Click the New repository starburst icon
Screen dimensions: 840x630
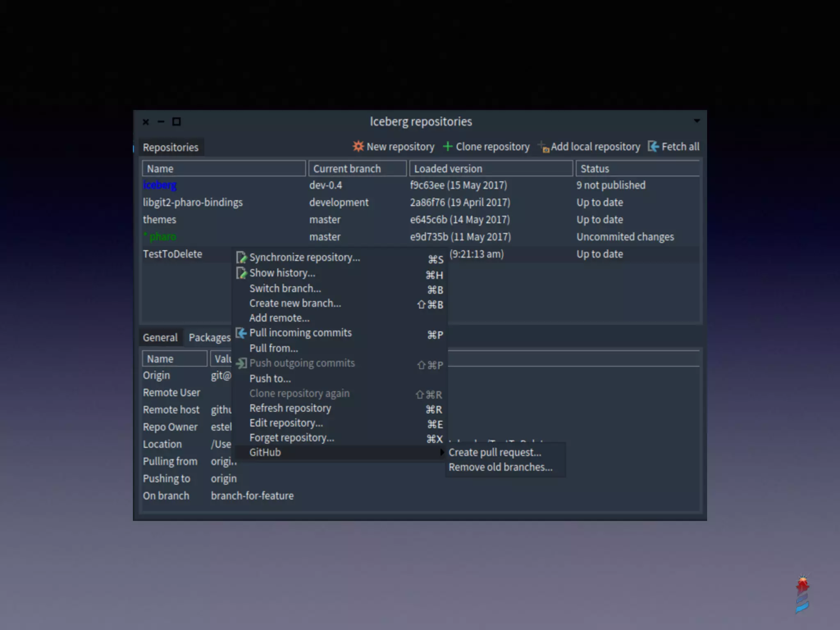pos(358,146)
